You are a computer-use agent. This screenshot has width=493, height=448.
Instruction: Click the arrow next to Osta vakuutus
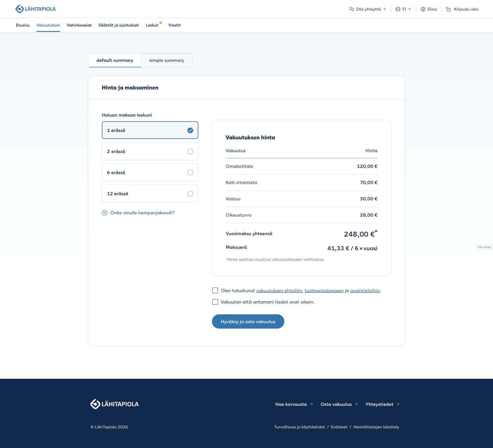click(356, 404)
